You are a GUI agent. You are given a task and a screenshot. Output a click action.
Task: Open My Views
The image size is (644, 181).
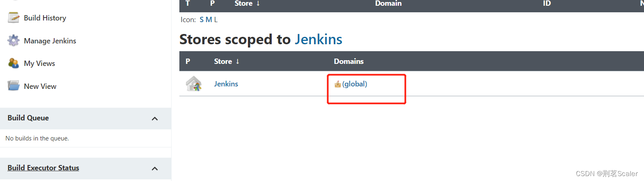pyautogui.click(x=39, y=63)
